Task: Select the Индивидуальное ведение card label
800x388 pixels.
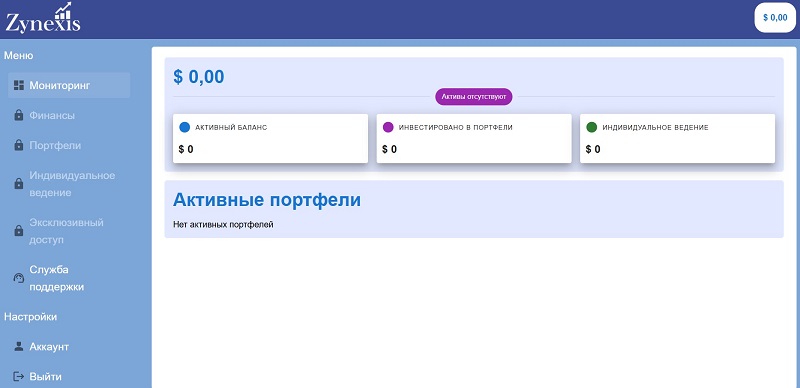Action: click(x=656, y=128)
